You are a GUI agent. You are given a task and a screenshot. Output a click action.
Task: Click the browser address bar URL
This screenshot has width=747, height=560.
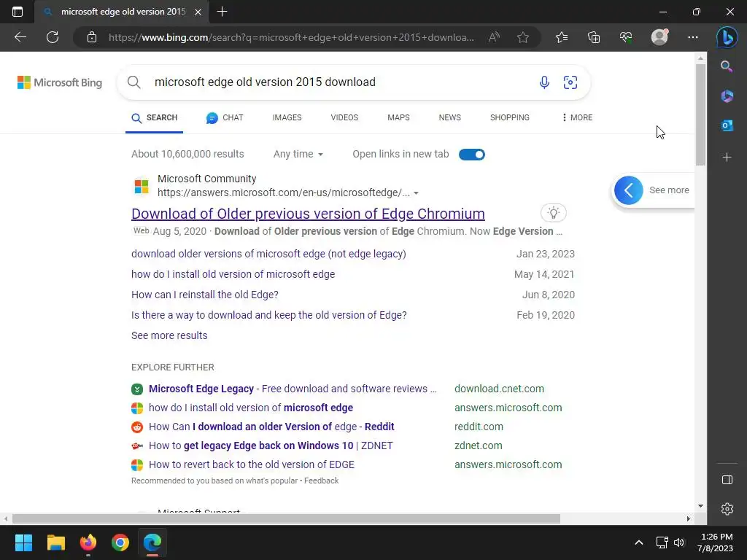point(291,37)
